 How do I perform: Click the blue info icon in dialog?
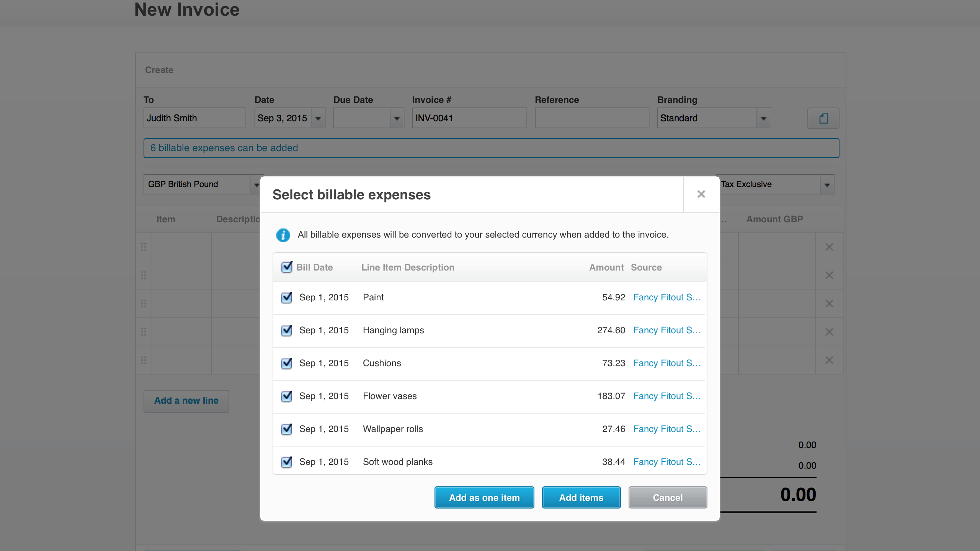(283, 235)
